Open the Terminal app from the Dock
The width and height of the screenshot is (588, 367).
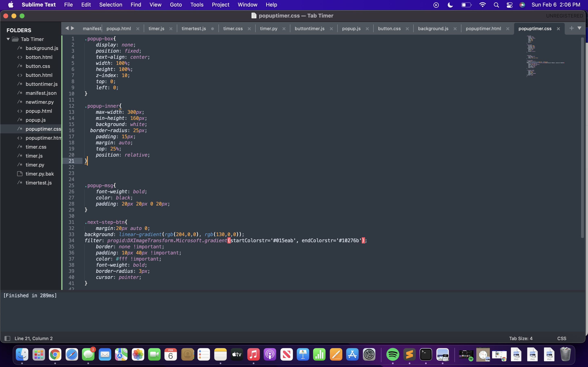(426, 354)
